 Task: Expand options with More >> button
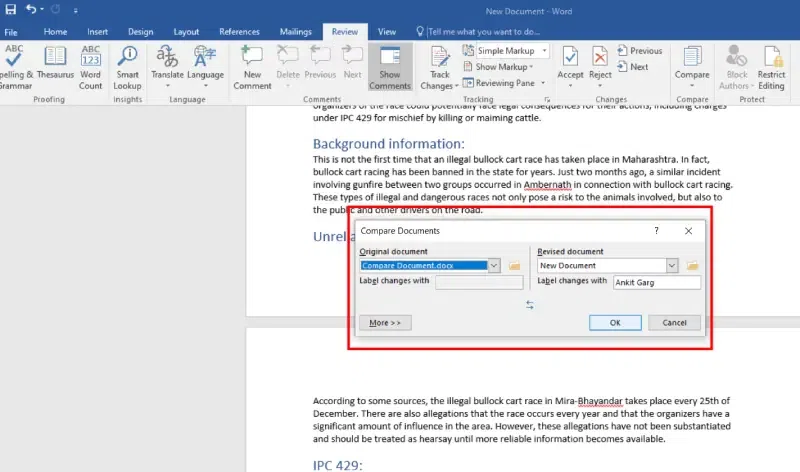pyautogui.click(x=385, y=322)
